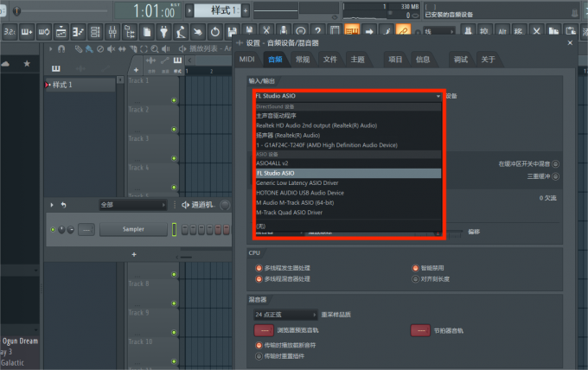Enable 传输时重置插件 option
588x370 pixels.
pyautogui.click(x=259, y=356)
